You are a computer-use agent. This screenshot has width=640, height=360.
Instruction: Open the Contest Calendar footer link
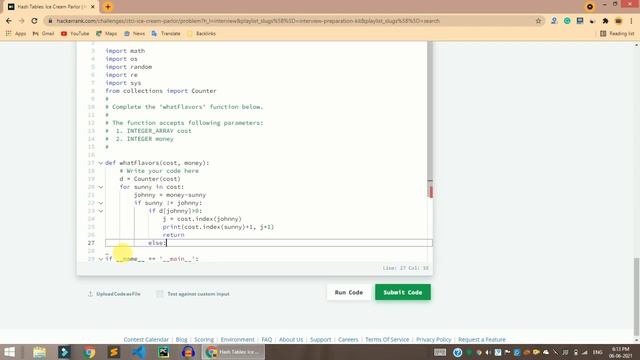point(146,340)
